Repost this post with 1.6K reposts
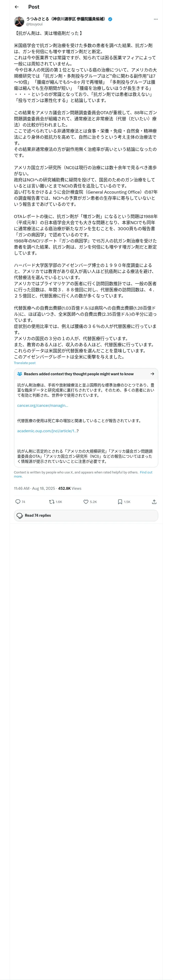This screenshot has width=172, height=980. point(52,502)
